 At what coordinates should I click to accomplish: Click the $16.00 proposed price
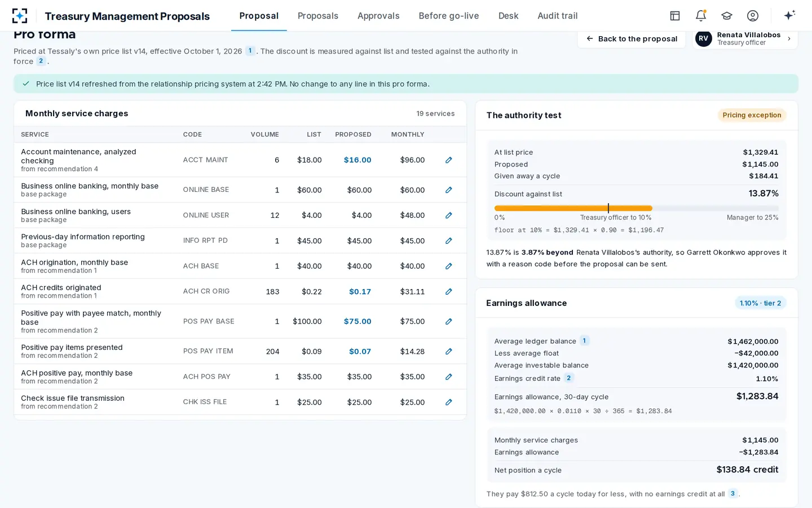pos(358,160)
